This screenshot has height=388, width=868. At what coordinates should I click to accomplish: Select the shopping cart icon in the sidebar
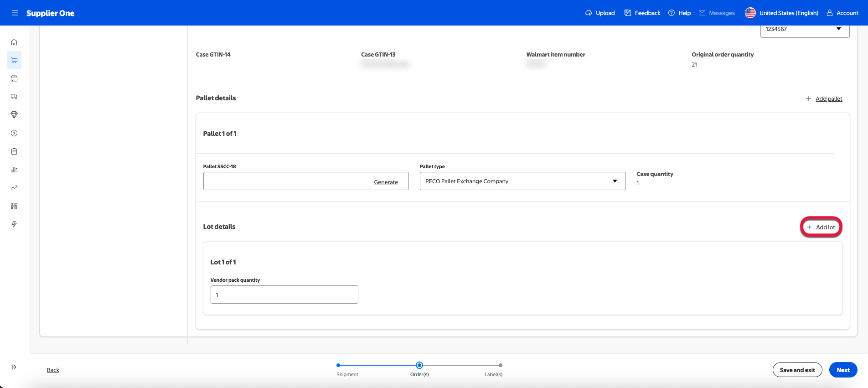[x=14, y=60]
